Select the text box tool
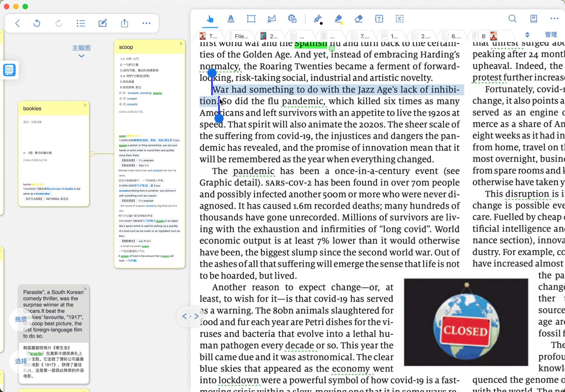The width and height of the screenshot is (565, 392). pos(379,19)
